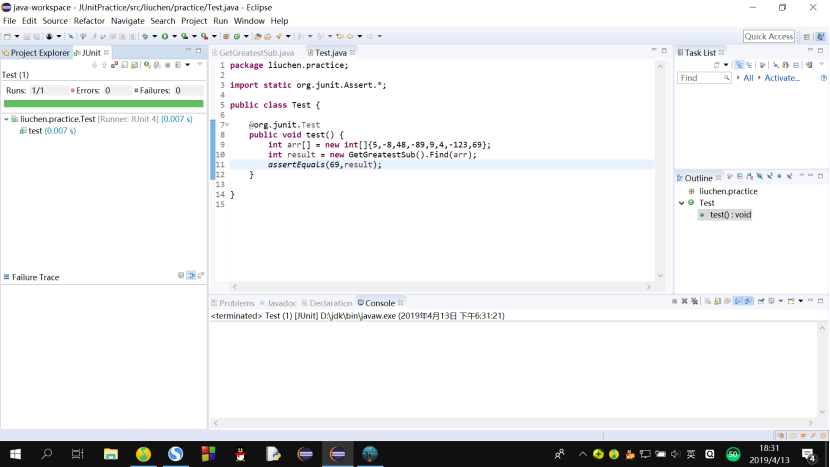This screenshot has height=467, width=830.
Task: Click the Back navigation arrow in toolbar
Action: [x=350, y=37]
